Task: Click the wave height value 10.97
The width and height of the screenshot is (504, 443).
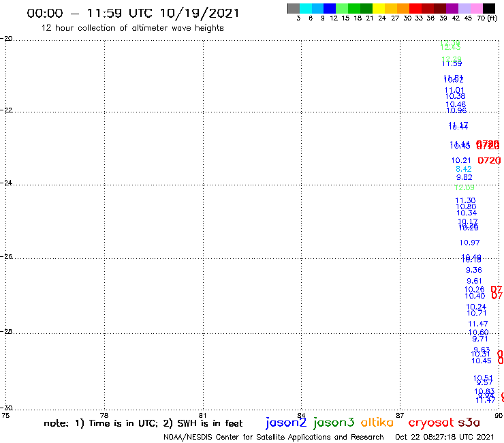Action: tap(470, 243)
